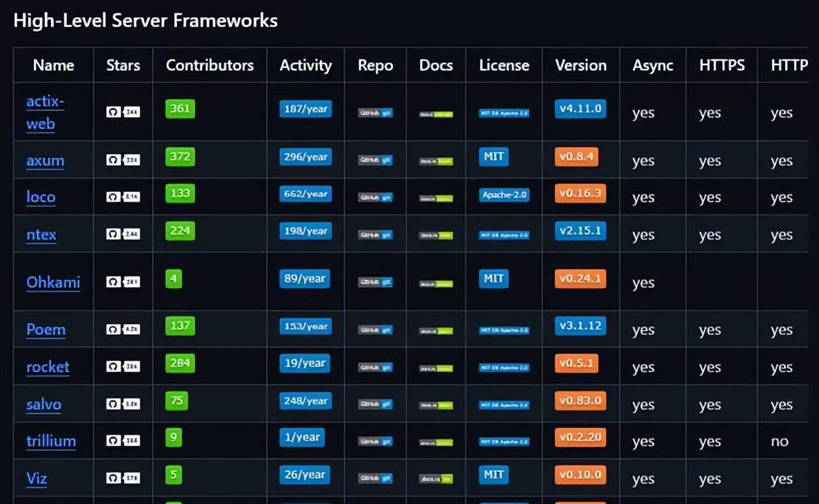
Task: Go to the Poem framework link
Action: pos(46,329)
